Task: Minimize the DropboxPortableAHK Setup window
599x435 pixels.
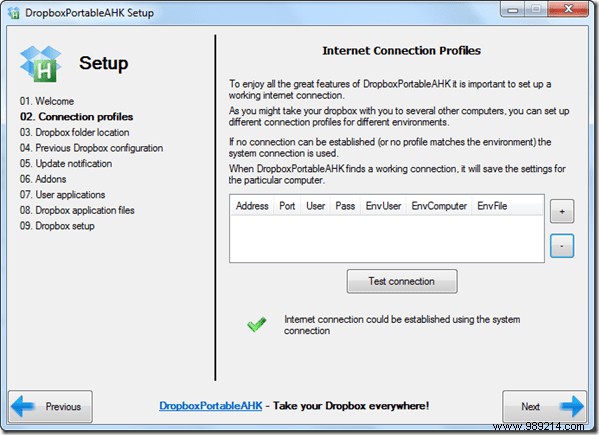Action: point(513,9)
